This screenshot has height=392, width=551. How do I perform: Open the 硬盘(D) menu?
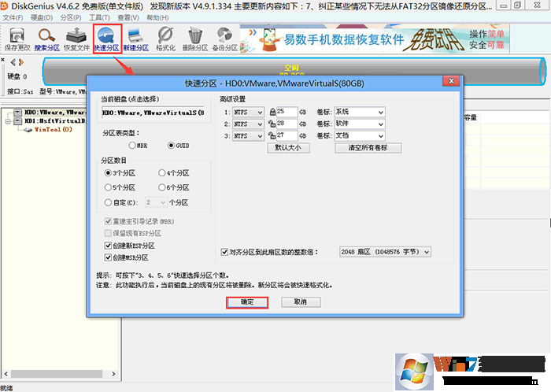point(43,17)
